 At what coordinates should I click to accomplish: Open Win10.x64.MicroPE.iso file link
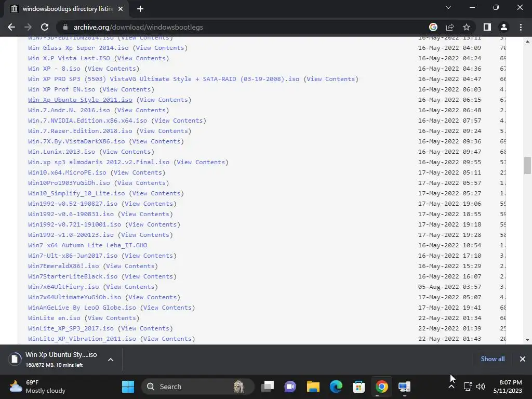(x=67, y=172)
